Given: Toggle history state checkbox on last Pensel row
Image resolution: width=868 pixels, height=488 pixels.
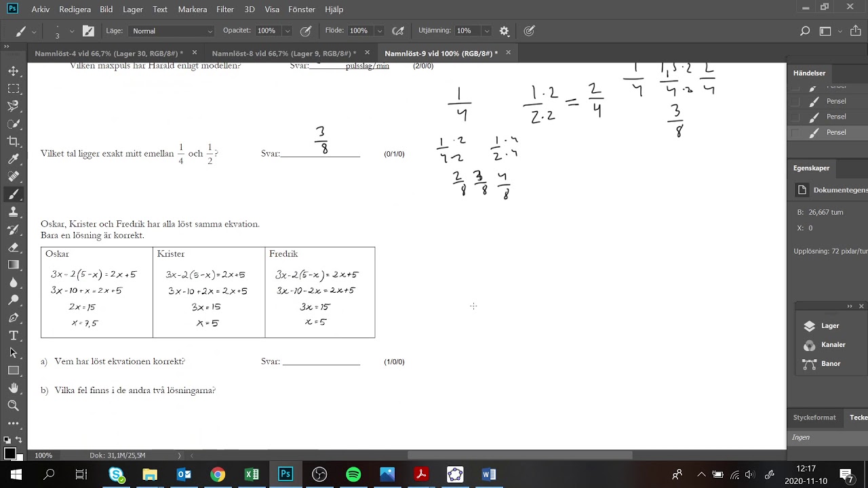Looking at the screenshot, I should [795, 133].
